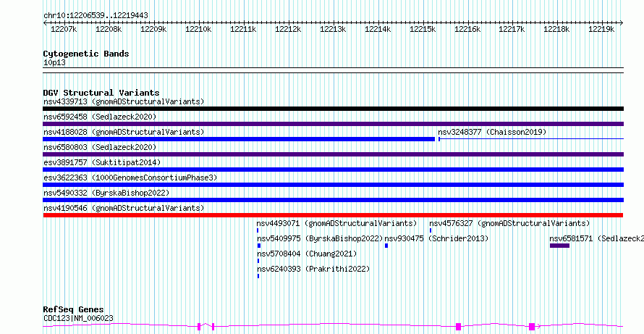This screenshot has width=644, height=334.
Task: Select small blue nsv4493071 variant marker
Action: coord(258,230)
